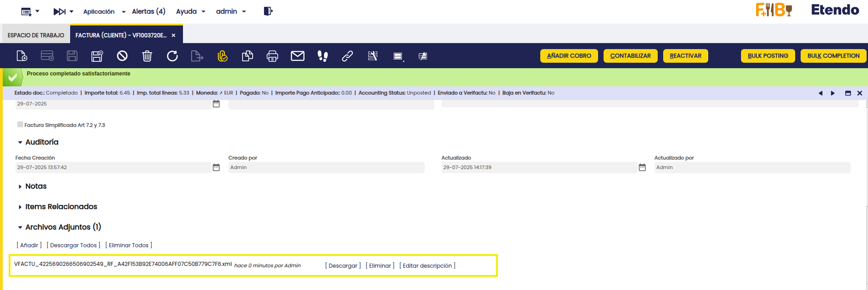This screenshot has height=290, width=868.
Task: Click the undo changes cancel icon
Action: tap(122, 56)
